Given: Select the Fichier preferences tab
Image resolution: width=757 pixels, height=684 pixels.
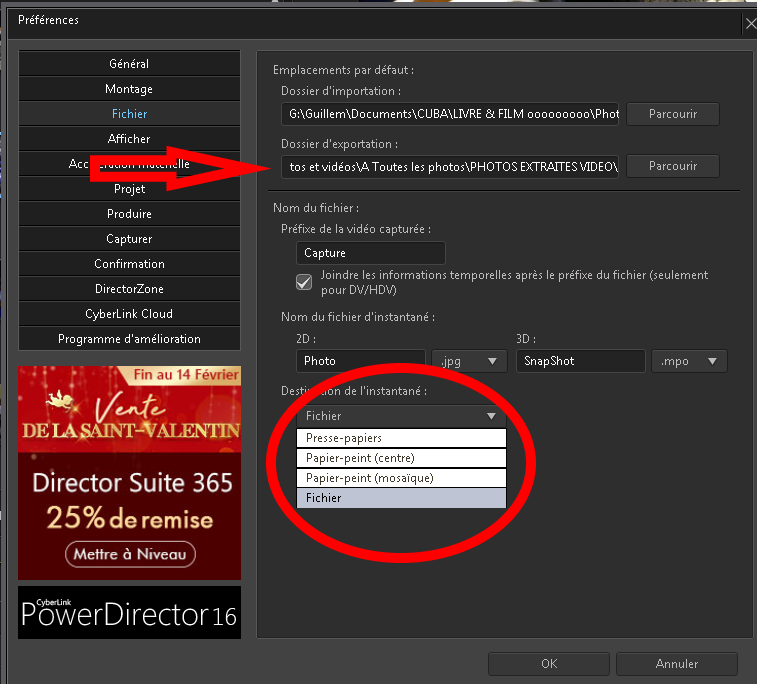Looking at the screenshot, I should pyautogui.click(x=129, y=114).
